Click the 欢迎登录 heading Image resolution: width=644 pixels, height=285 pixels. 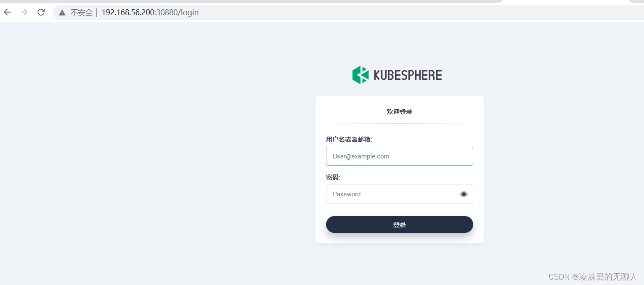[x=399, y=112]
